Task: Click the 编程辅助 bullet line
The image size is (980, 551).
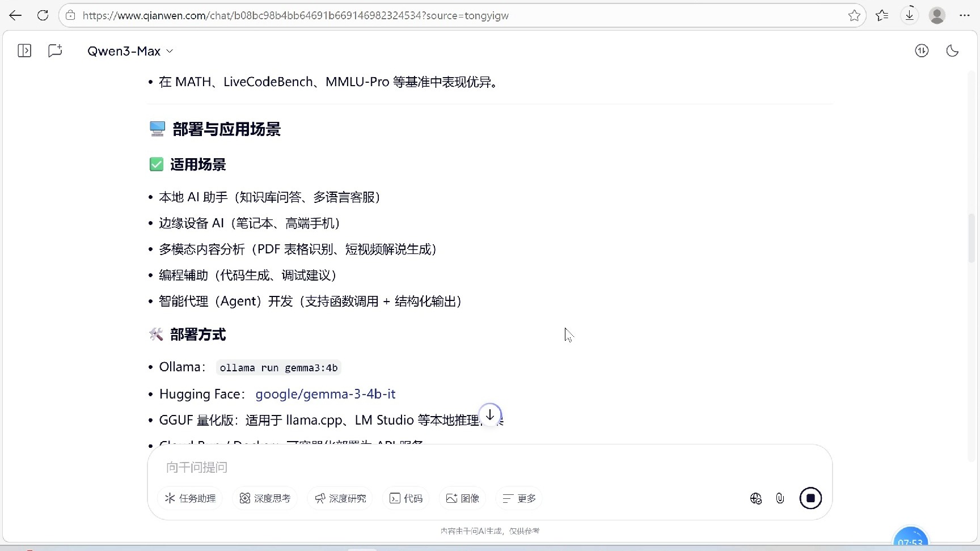Action: (x=248, y=275)
